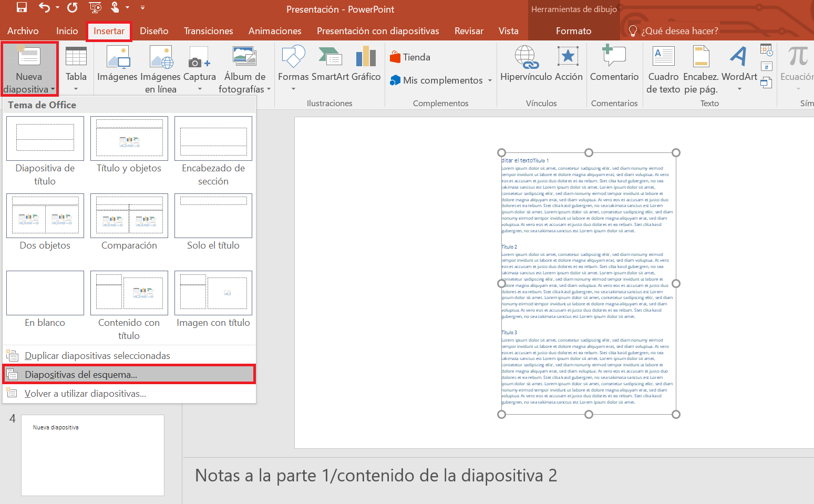Insert slide number icon
Screen dimensions: 814x504
[x=766, y=67]
